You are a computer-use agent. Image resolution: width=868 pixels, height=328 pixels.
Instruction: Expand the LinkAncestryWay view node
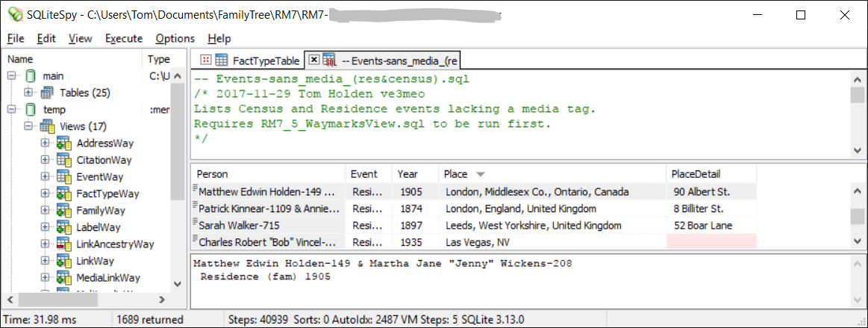click(x=46, y=244)
